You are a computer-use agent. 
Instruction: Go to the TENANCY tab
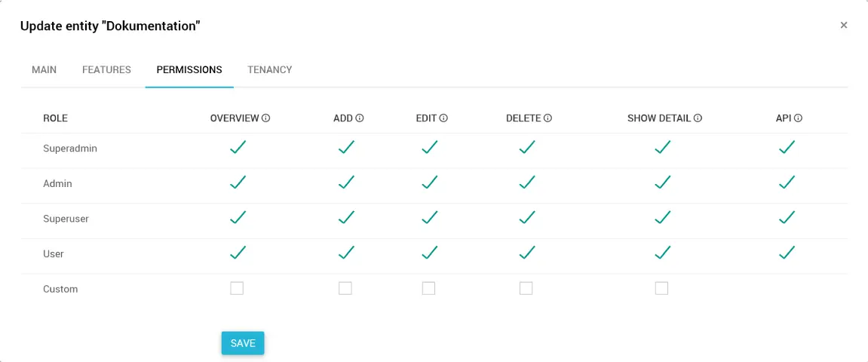point(269,69)
